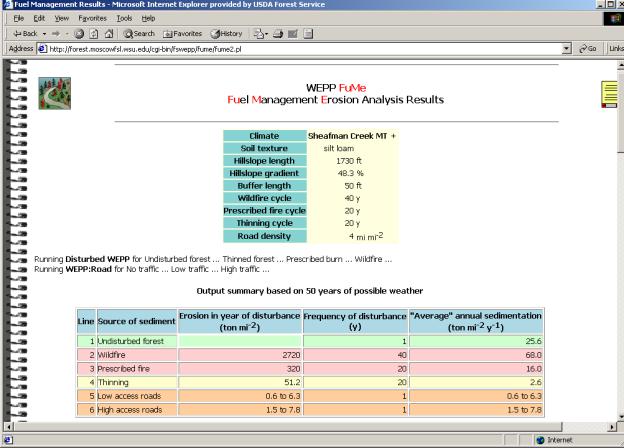The width and height of the screenshot is (624, 448).
Task: Open the History pane button
Action: point(226,34)
